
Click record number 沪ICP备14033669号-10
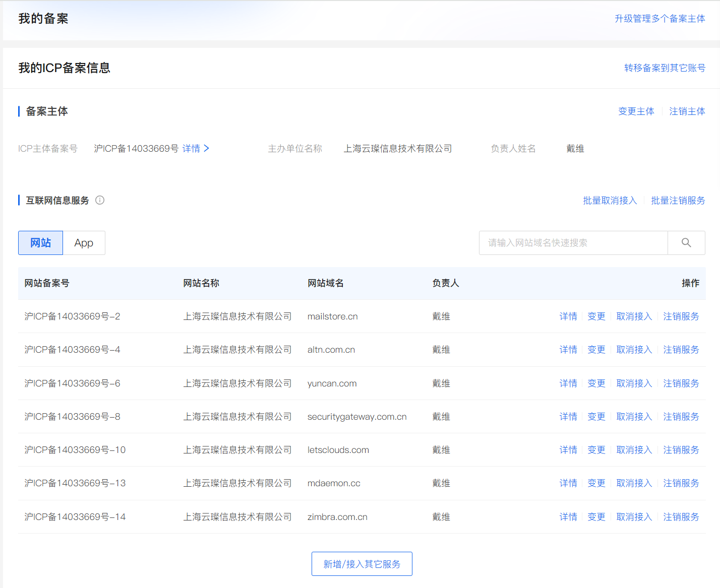coord(75,450)
